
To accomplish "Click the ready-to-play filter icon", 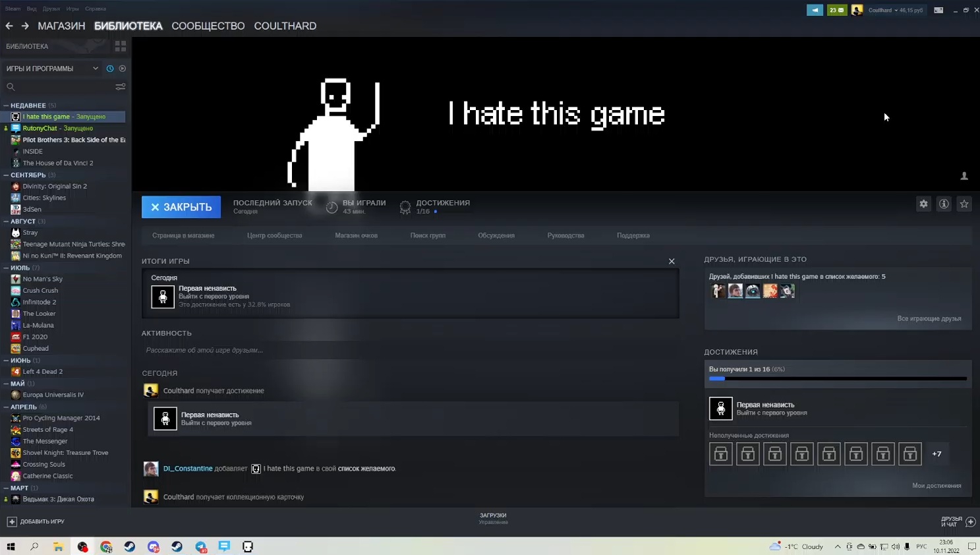I will click(123, 69).
